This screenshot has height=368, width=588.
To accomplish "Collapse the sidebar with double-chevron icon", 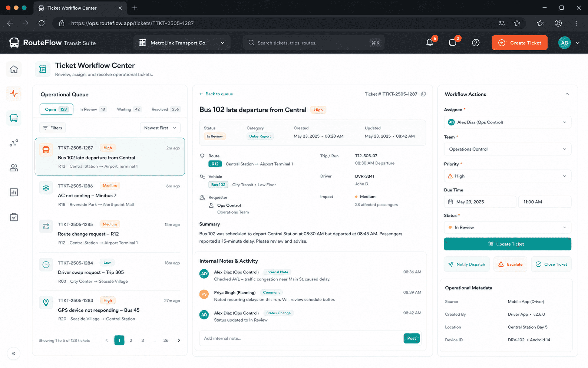I will click(14, 354).
